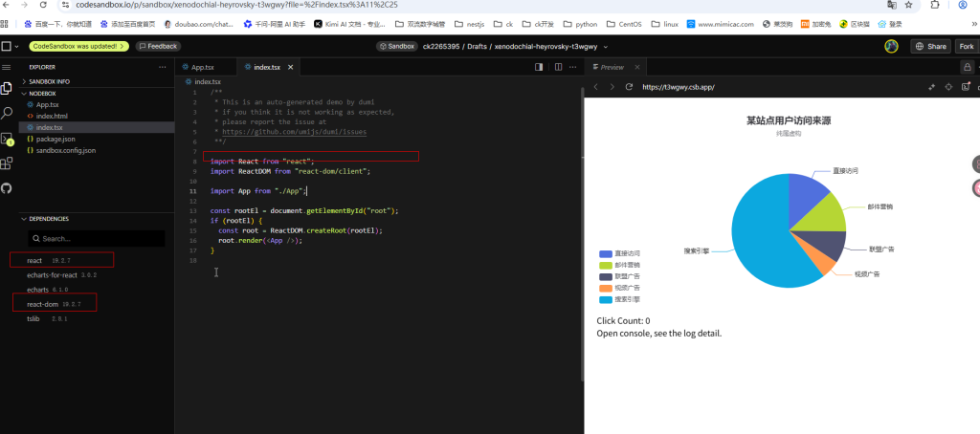
Task: Click the browser reload button
Action: [x=43, y=5]
